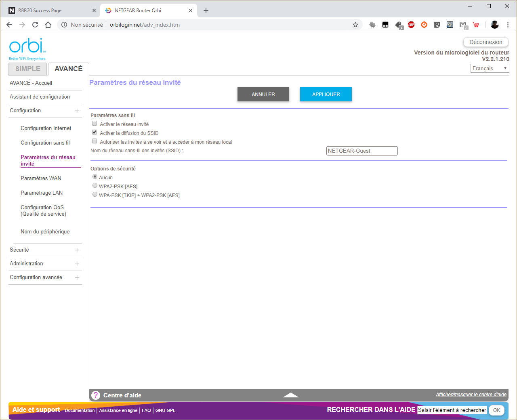This screenshot has width=517, height=420.
Task: Select WPA-PSK [TKIP] + WPA2-PSK [AES] option
Action: (95, 195)
